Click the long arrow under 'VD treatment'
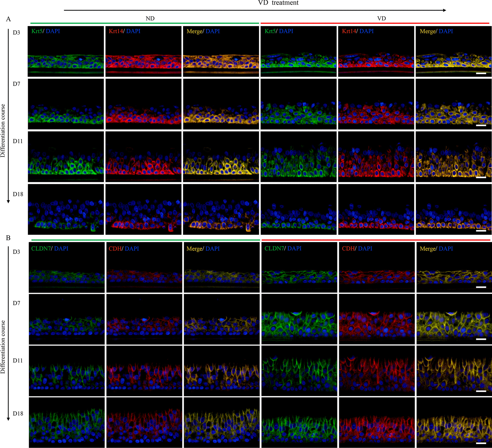Viewport: 492px width, 448px height. click(x=255, y=10)
